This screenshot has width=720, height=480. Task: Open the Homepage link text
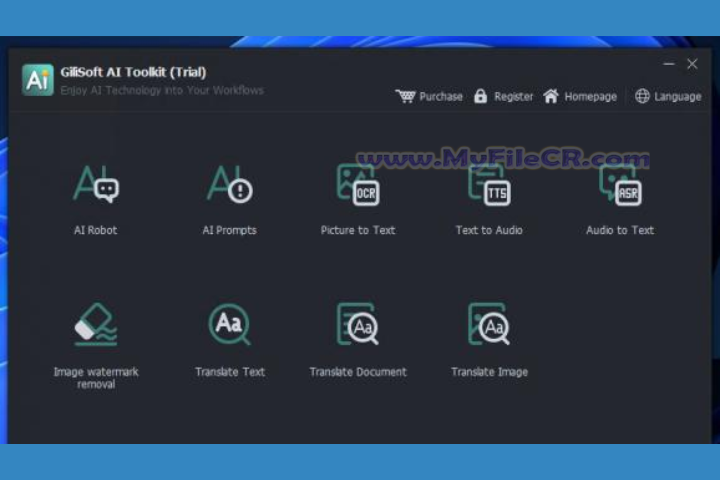coord(591,96)
